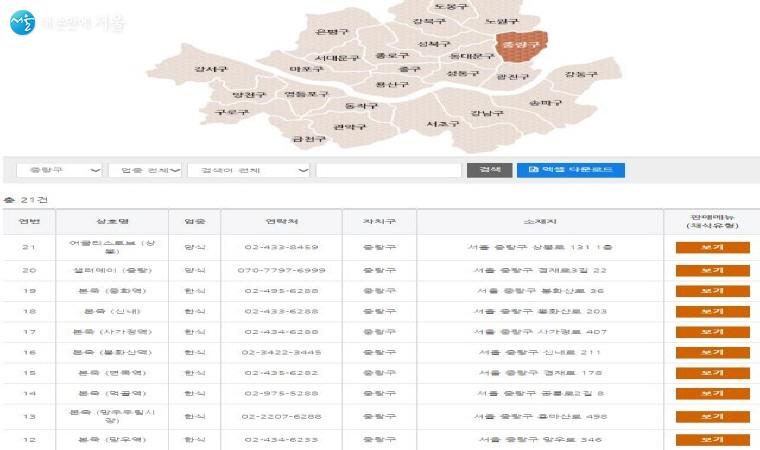Choose 은평구 district on the map
The width and height of the screenshot is (760, 450).
pos(329,31)
